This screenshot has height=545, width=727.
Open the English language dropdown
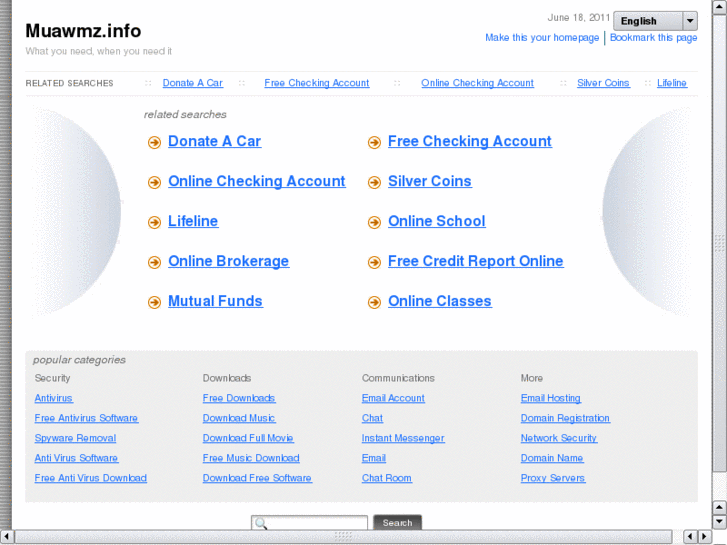(655, 21)
